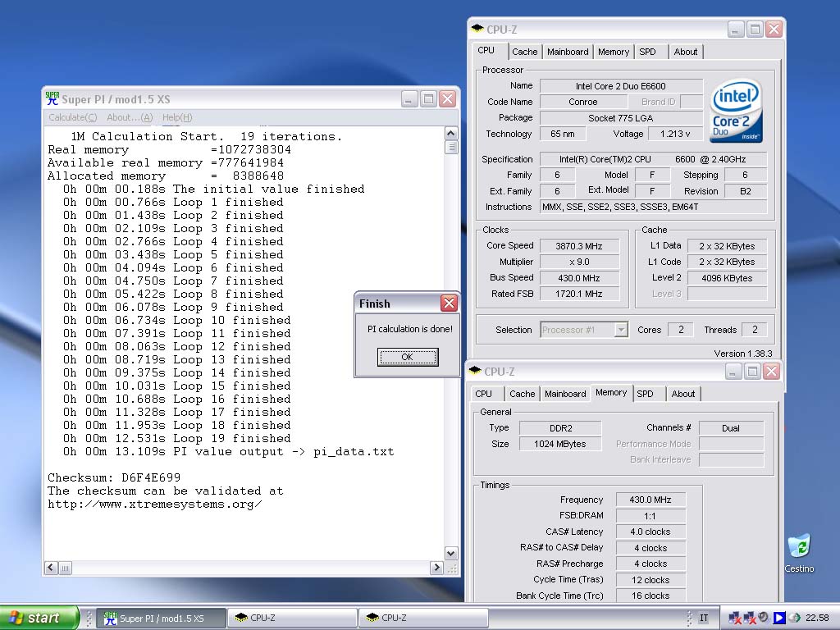This screenshot has height=630, width=840.
Task: Click the safely remove hardware tray icon
Action: click(x=794, y=618)
